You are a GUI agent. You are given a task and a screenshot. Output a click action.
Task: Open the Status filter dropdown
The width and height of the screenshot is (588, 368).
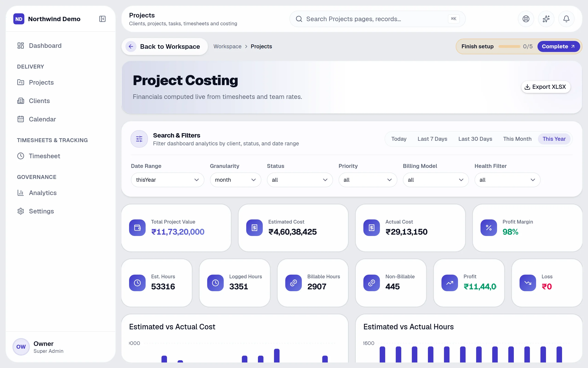pyautogui.click(x=300, y=180)
